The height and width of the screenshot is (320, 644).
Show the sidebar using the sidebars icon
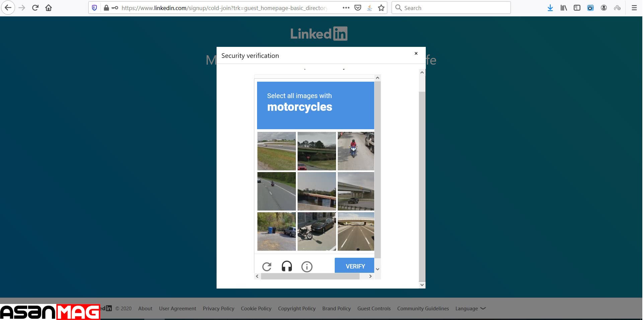577,8
